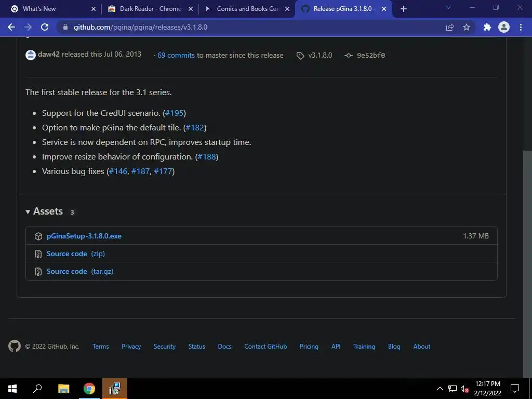This screenshot has width=532, height=399.
Task: Open daw42 user profile link
Action: coord(48,54)
